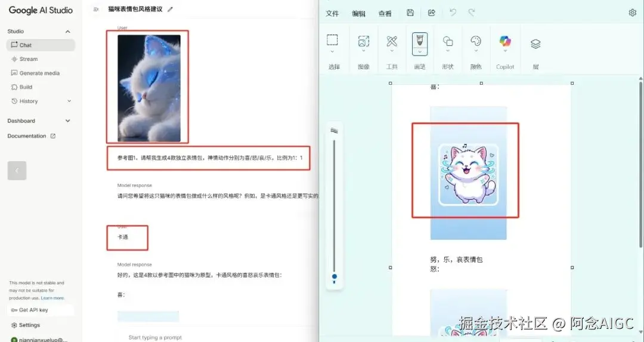Collapse the sidebar with the arrow button
The width and height of the screenshot is (644, 342).
17,171
